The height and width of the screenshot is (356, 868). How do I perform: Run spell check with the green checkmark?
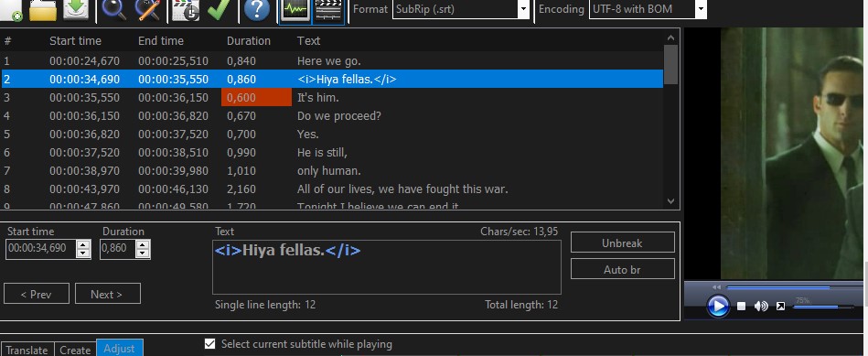coord(219,9)
